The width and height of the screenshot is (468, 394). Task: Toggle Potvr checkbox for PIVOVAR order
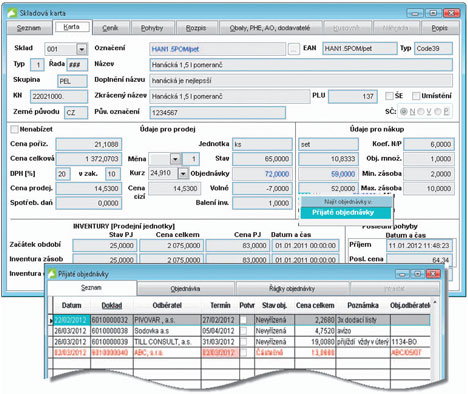click(244, 320)
